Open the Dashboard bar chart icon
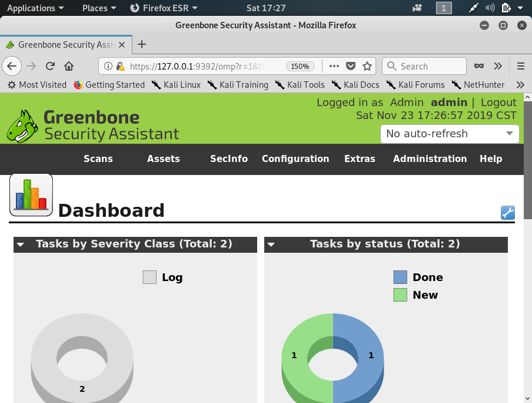 (x=31, y=194)
